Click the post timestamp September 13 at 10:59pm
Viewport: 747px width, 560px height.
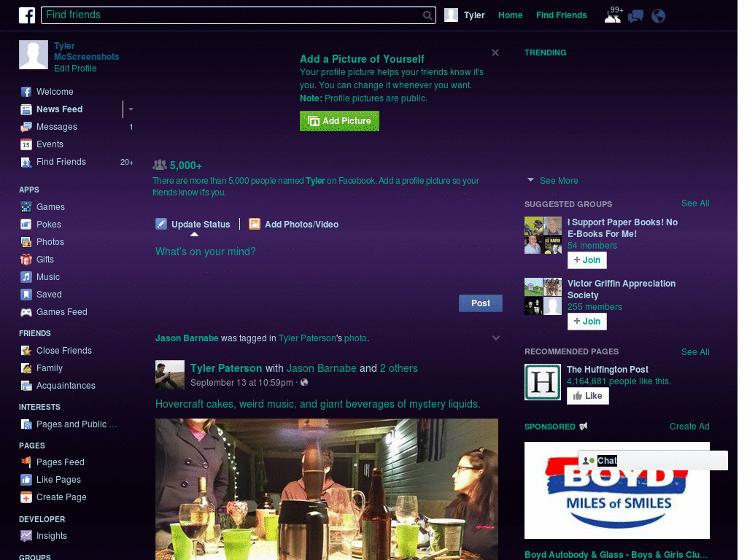[241, 382]
